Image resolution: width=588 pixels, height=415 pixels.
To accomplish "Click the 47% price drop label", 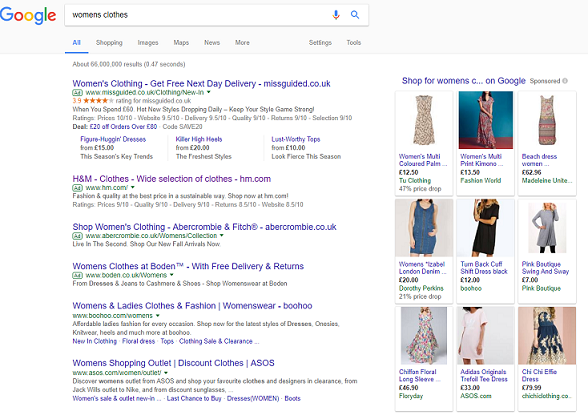I will click(x=420, y=189).
